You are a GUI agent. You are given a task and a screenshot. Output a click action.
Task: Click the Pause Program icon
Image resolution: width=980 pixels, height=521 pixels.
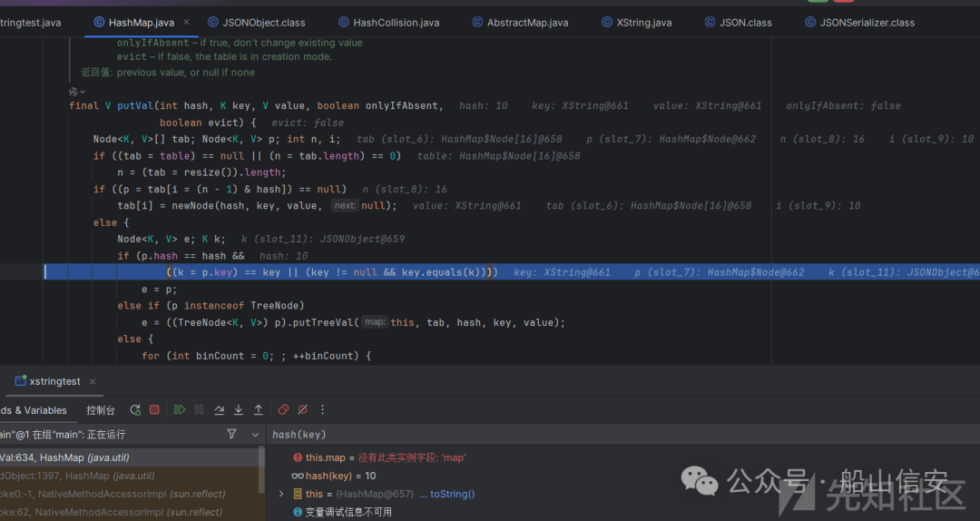200,409
